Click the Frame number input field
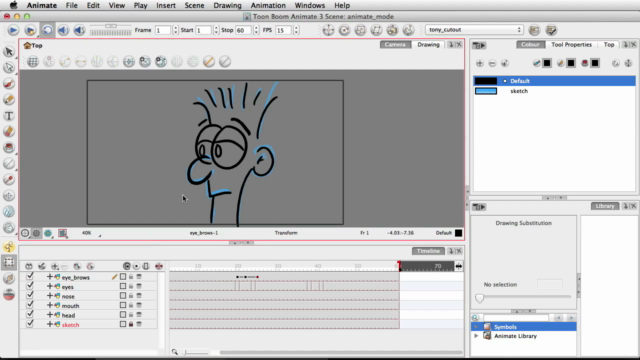This screenshot has height=360, width=640. pos(162,30)
